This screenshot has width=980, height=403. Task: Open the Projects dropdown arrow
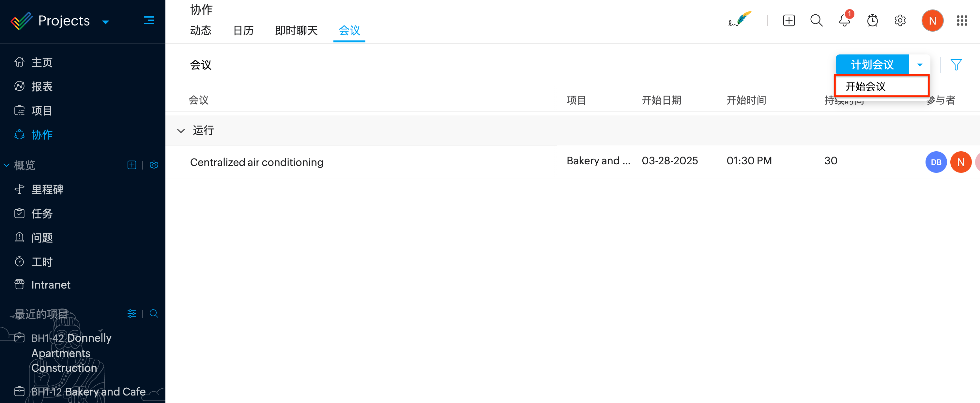pyautogui.click(x=106, y=22)
